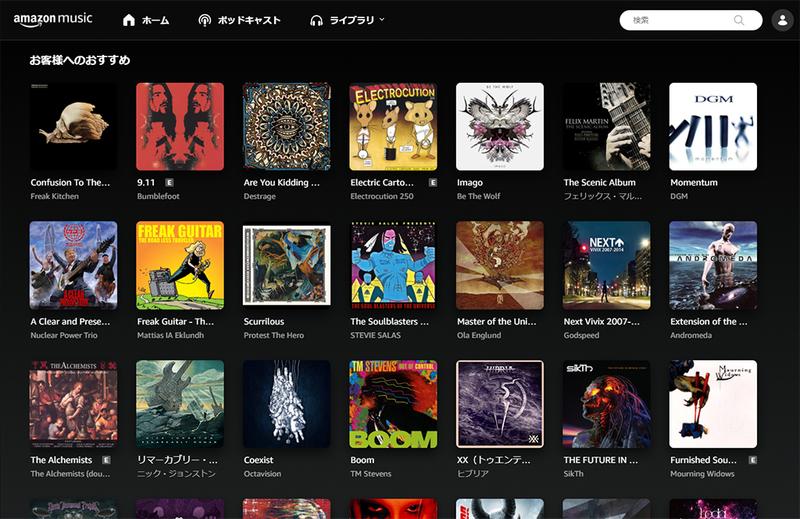The height and width of the screenshot is (519, 800).
Task: Open the Be The Wolf artist link
Action: 479,196
